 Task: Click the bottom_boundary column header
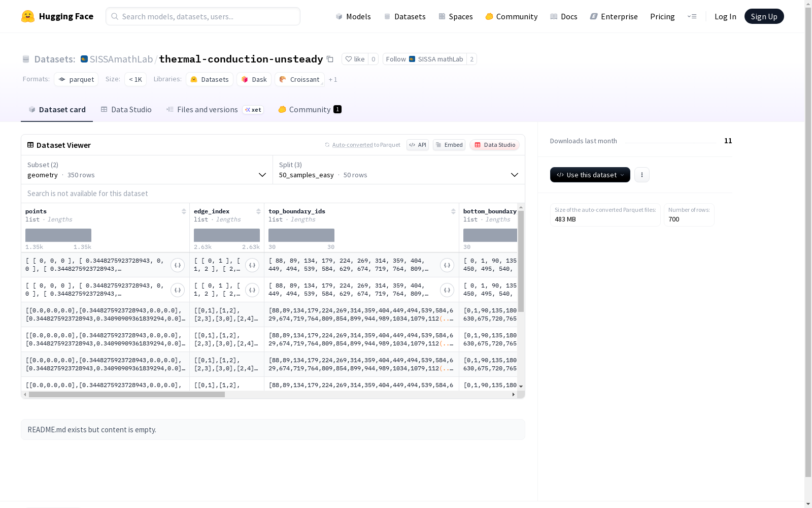pos(490,211)
